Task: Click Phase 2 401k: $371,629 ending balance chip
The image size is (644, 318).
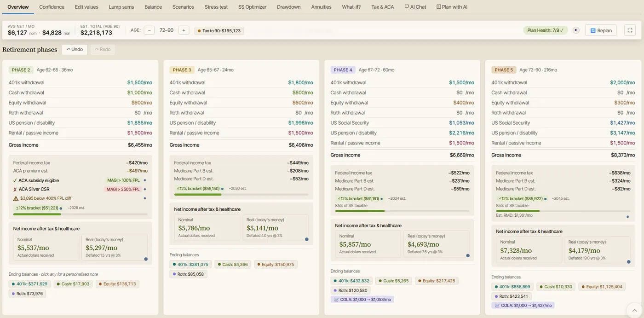Action: (30, 284)
